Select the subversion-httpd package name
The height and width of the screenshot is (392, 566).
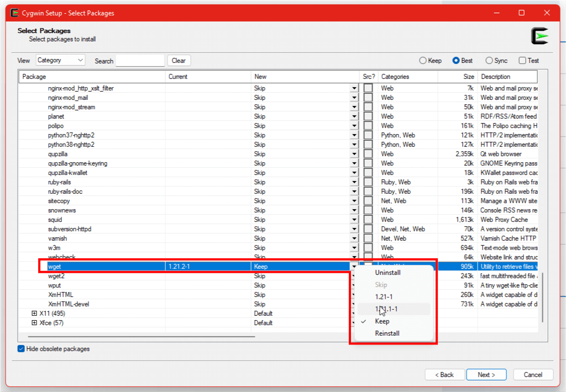[70, 229]
